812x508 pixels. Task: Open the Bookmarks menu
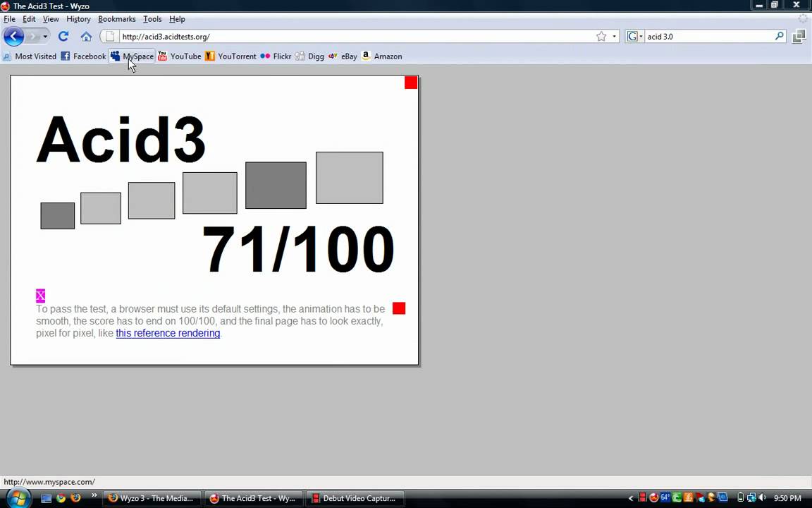point(116,19)
